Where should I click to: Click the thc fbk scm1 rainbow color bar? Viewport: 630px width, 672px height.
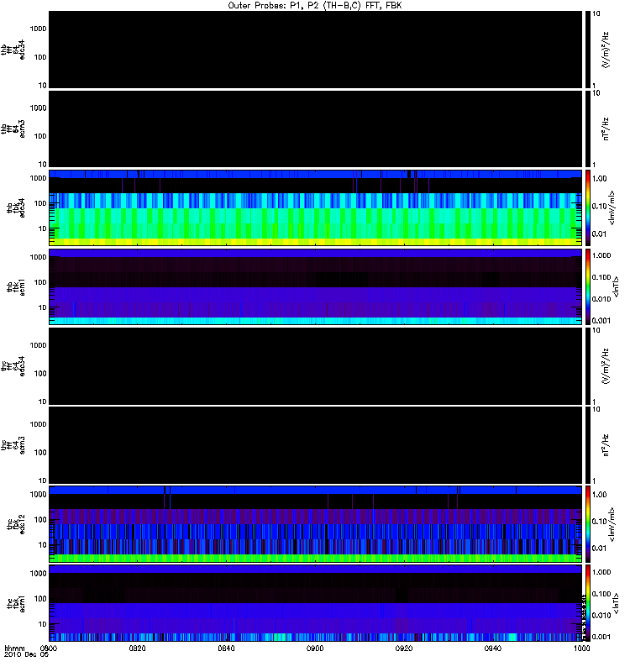click(588, 603)
